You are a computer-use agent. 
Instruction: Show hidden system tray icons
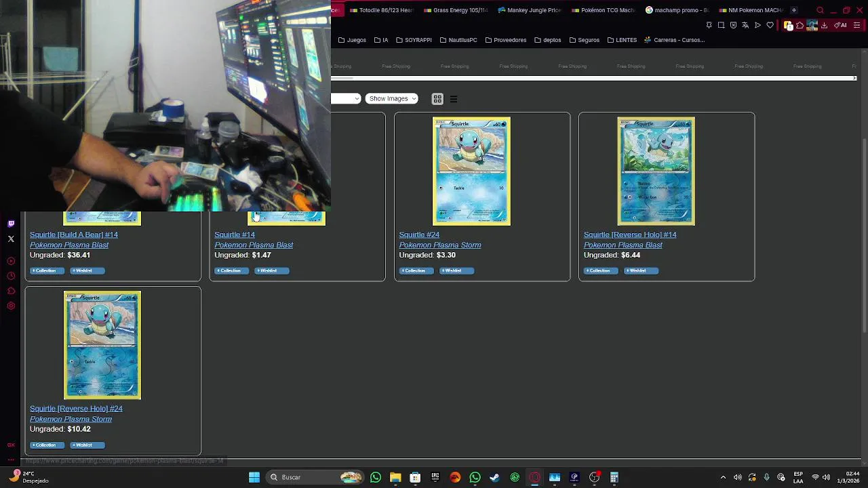click(x=723, y=477)
